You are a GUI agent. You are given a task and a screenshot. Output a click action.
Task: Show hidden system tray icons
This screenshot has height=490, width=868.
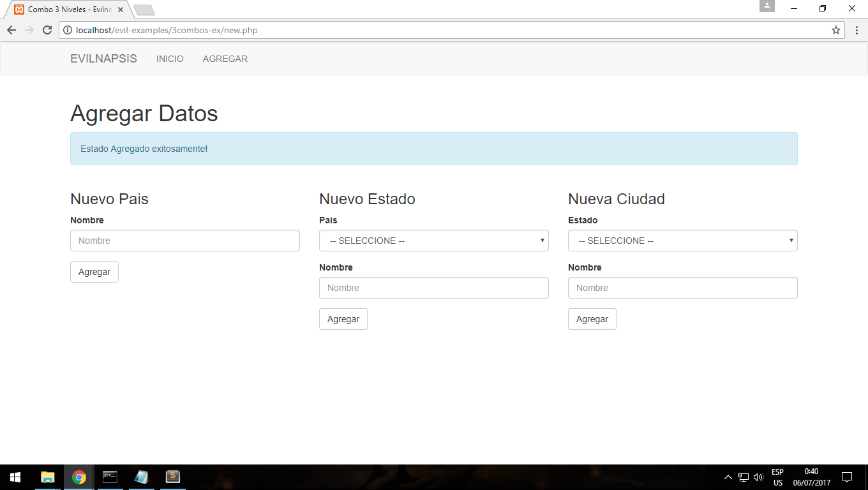click(728, 477)
